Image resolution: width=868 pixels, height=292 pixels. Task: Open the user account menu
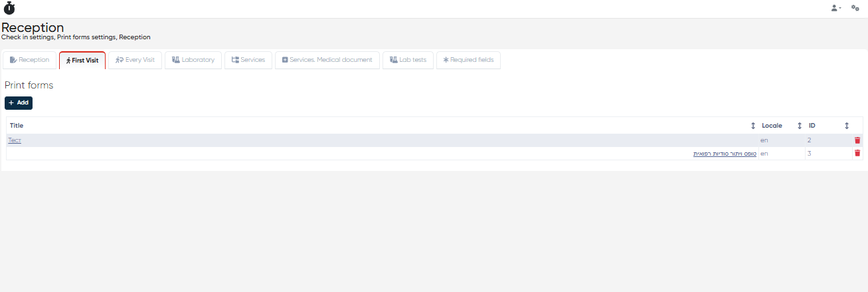click(835, 8)
